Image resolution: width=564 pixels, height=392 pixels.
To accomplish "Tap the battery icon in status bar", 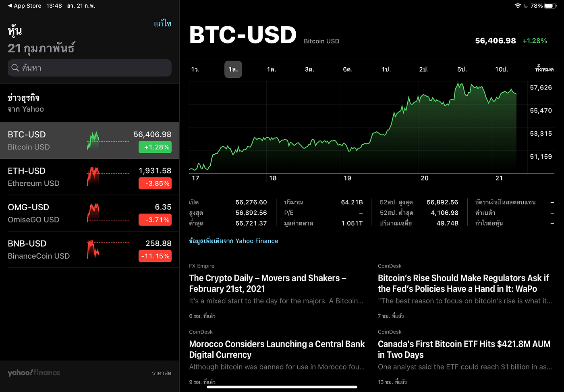I will 551,6.
